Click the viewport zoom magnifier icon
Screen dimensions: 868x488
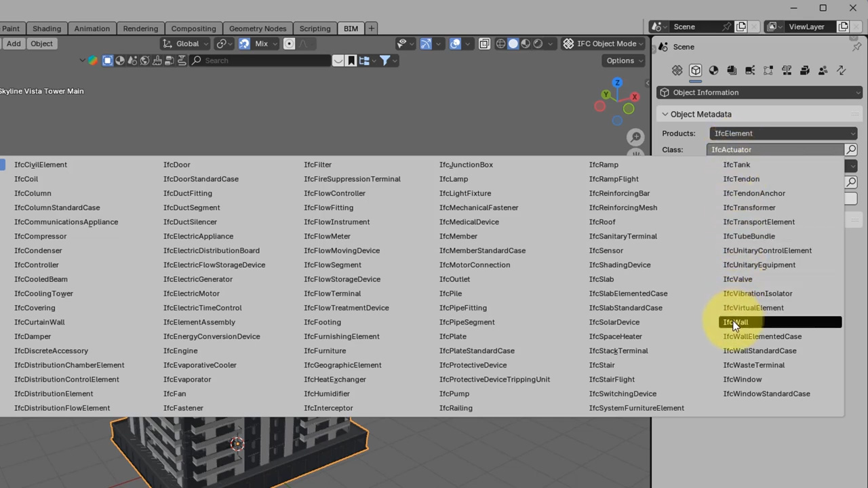point(635,138)
